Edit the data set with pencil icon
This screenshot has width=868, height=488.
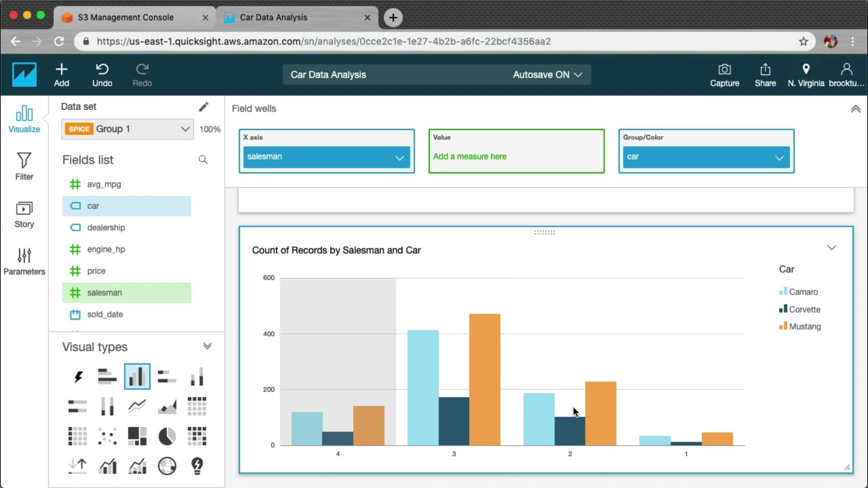(203, 107)
